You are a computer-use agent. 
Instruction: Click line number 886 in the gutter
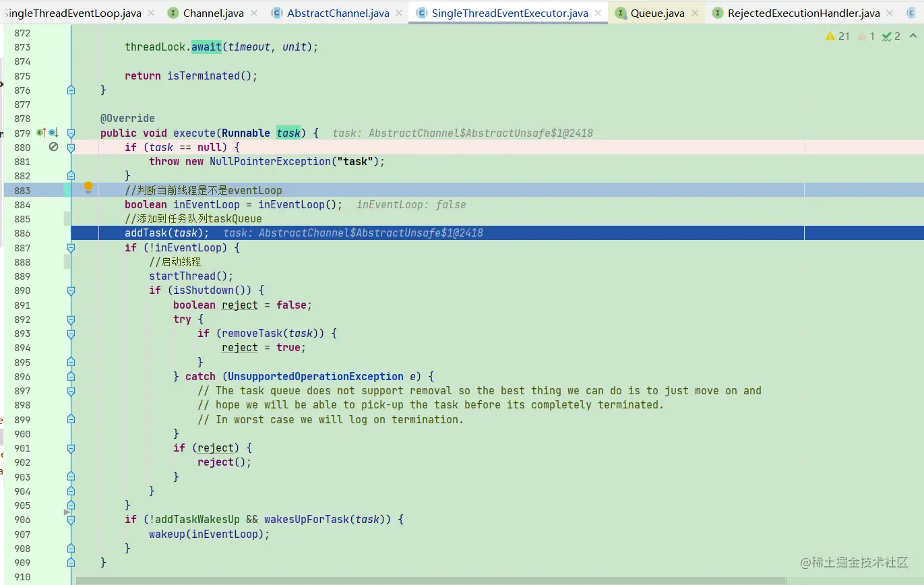pos(22,233)
